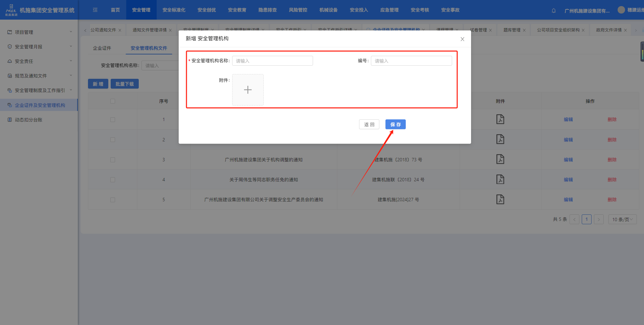The height and width of the screenshot is (325, 644).
Task: Open PDF attachment for row 4
Action: 500,180
